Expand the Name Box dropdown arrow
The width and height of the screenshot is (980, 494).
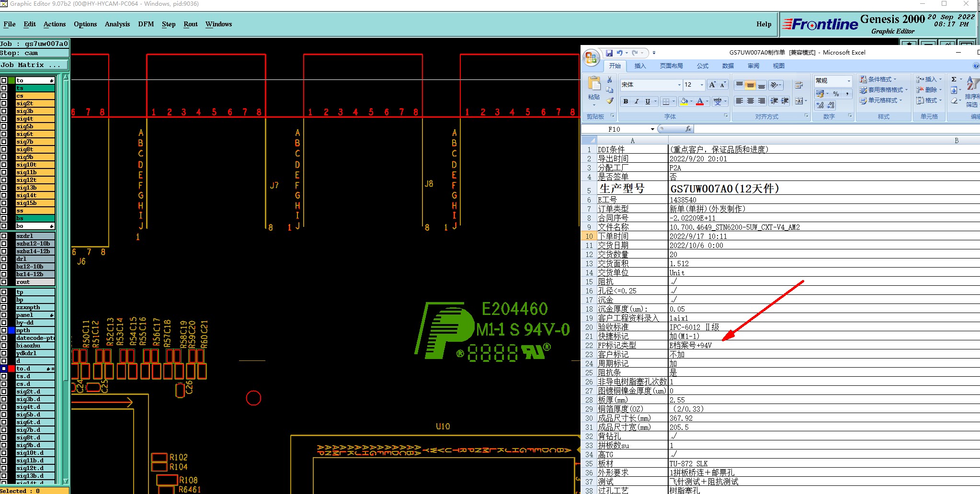[x=652, y=129]
